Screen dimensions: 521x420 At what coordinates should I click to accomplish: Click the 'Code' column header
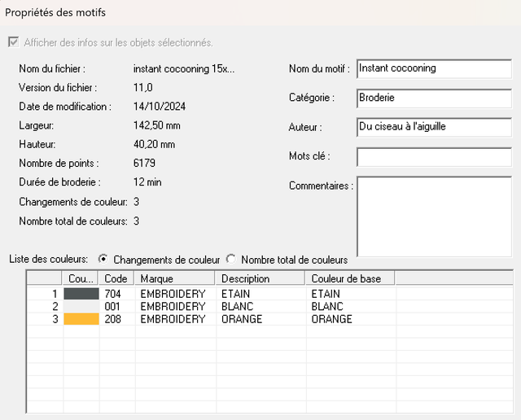tap(117, 279)
